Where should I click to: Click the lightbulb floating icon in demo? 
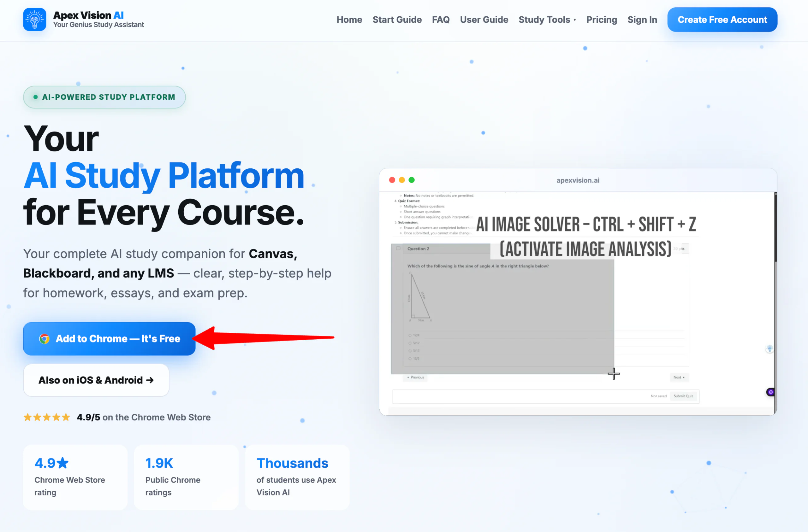click(769, 348)
